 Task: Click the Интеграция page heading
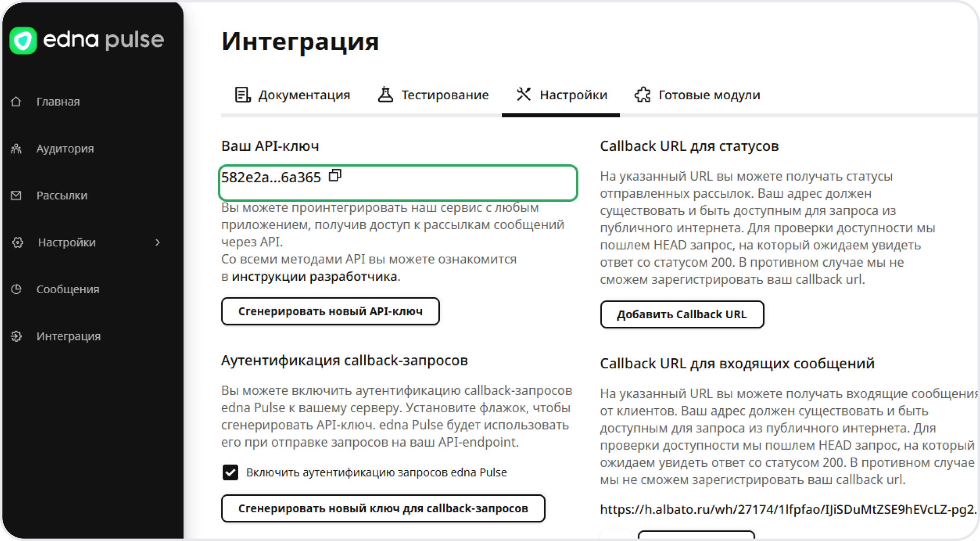[300, 42]
